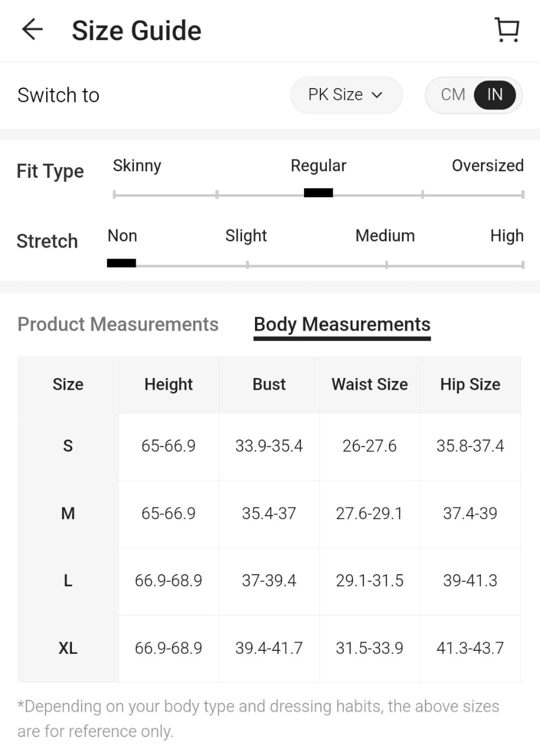Screen dimensions: 540x756
Task: Switch units to CM
Action: point(453,94)
